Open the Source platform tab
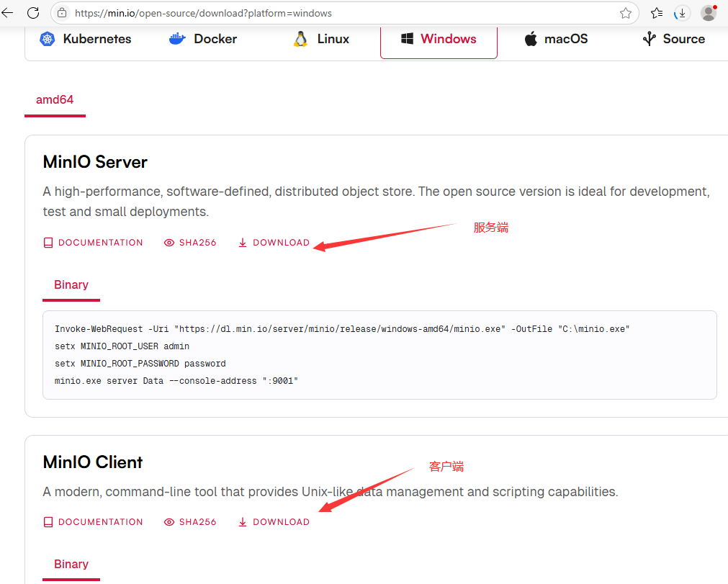The height and width of the screenshot is (584, 728). (x=673, y=39)
